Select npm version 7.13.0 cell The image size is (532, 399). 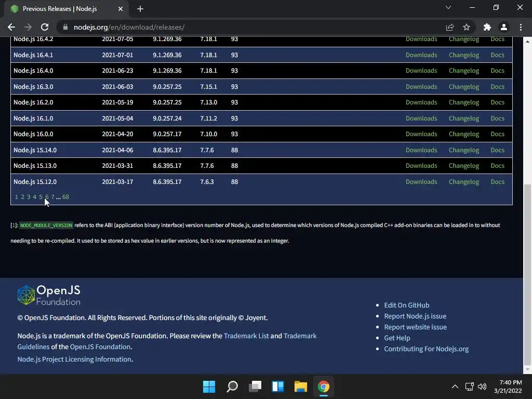(x=208, y=102)
